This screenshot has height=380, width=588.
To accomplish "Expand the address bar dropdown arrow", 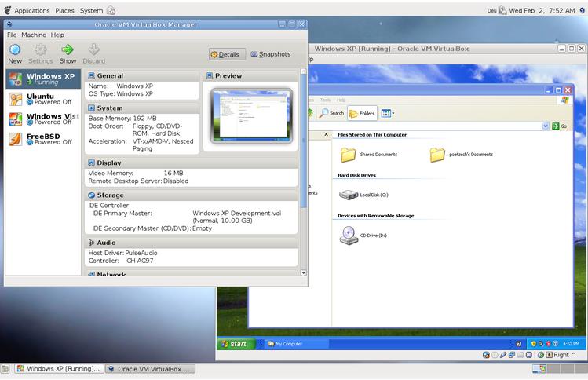I will (x=546, y=126).
